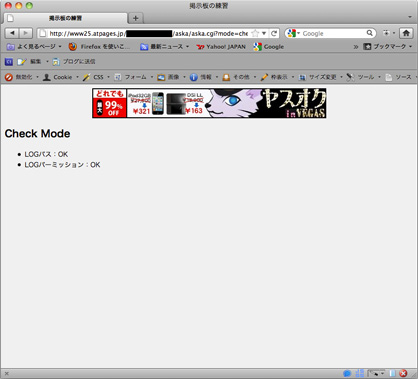The image size is (418, 379).
Task: Open ソース view source menu
Action: pos(401,77)
